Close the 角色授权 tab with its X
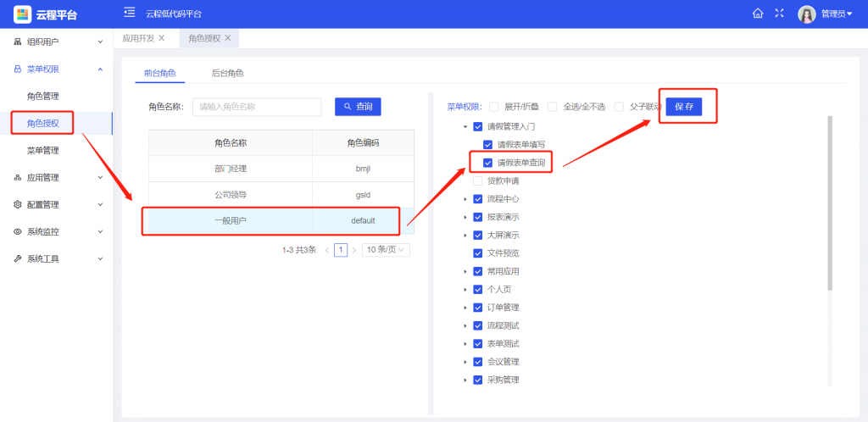Image resolution: width=868 pixels, height=422 pixels. click(228, 38)
